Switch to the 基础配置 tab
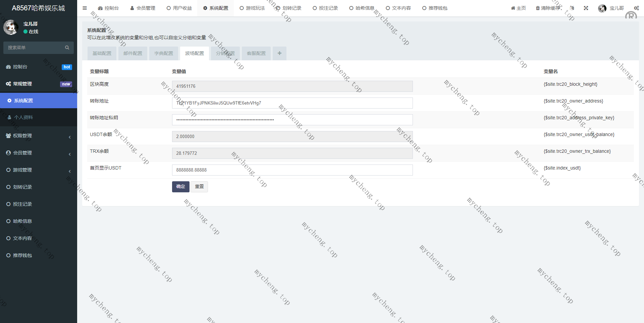Image resolution: width=644 pixels, height=323 pixels. pyautogui.click(x=102, y=53)
